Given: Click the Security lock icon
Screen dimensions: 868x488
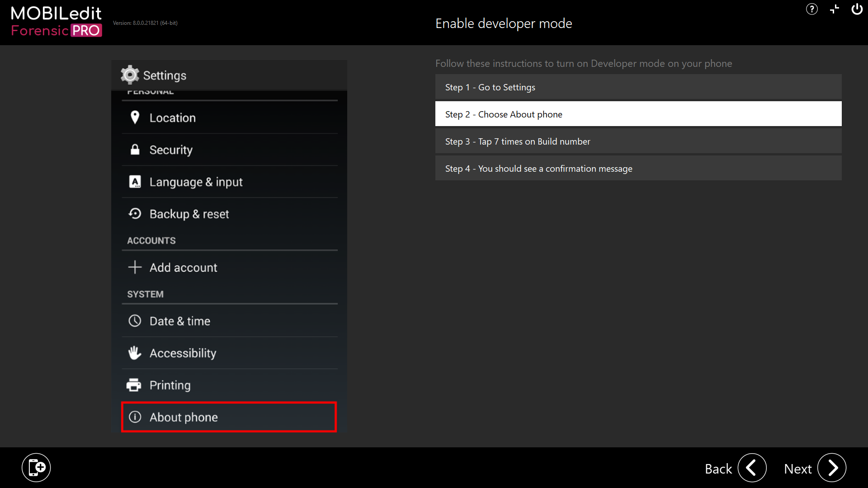Looking at the screenshot, I should [x=135, y=150].
